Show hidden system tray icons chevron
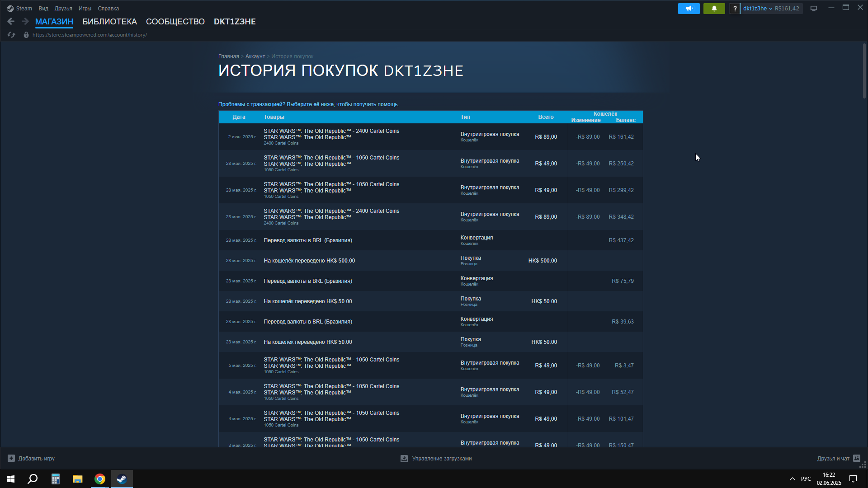The height and width of the screenshot is (488, 868). pyautogui.click(x=792, y=479)
